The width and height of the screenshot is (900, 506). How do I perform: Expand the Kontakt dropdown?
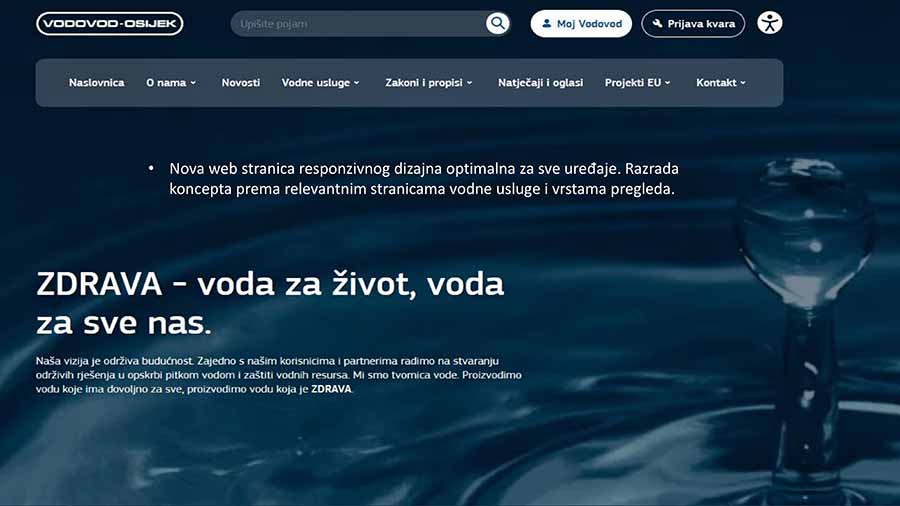point(721,83)
